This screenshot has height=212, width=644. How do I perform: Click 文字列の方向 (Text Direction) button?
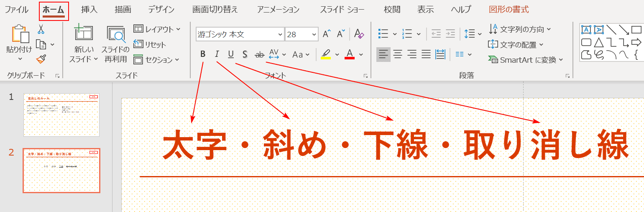tap(520, 29)
